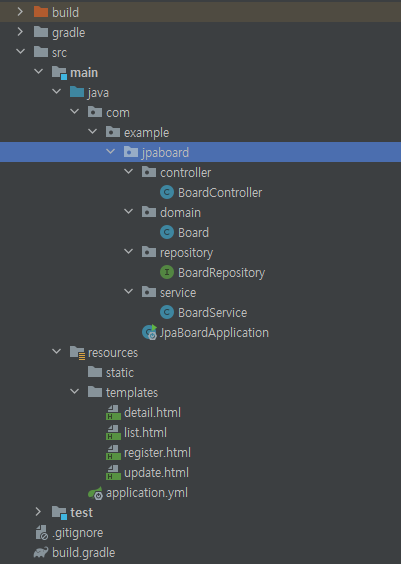
Task: Select the list.html file name
Action: (145, 432)
